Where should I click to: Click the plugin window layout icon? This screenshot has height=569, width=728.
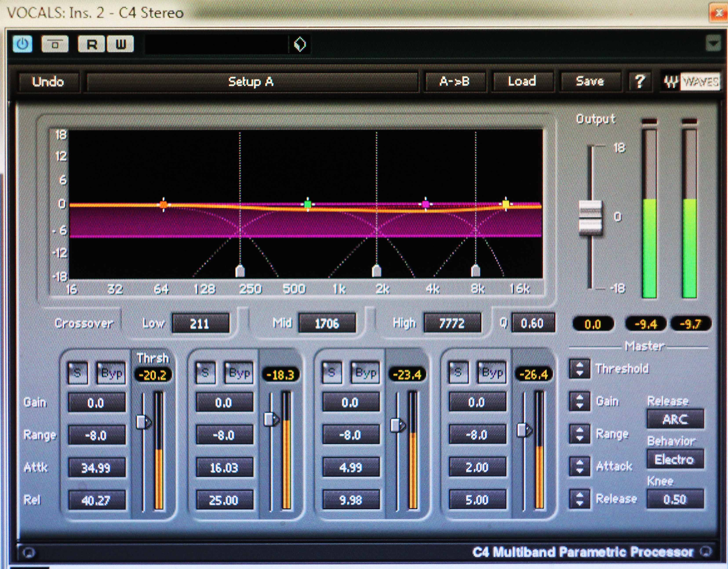(x=55, y=44)
